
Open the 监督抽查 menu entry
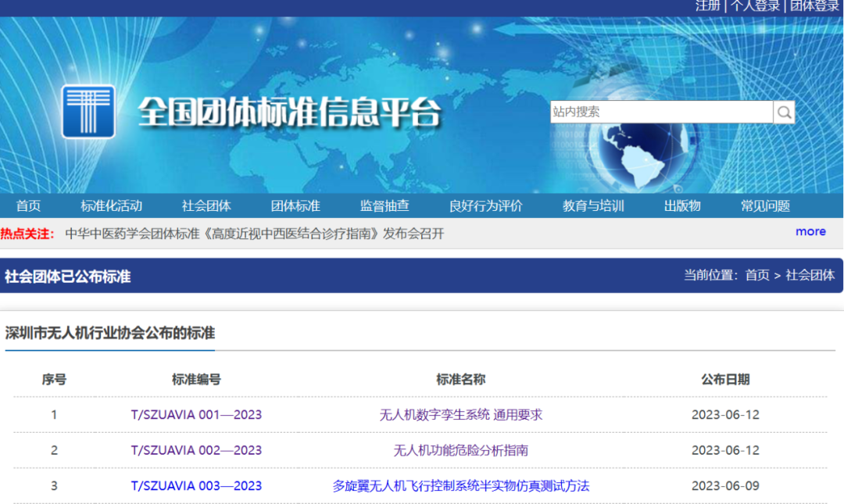click(384, 206)
